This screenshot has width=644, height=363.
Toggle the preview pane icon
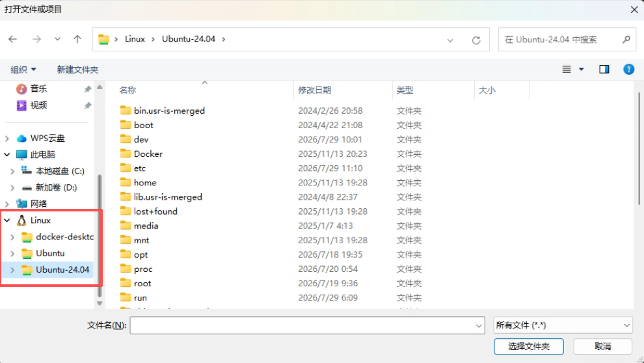click(x=604, y=69)
